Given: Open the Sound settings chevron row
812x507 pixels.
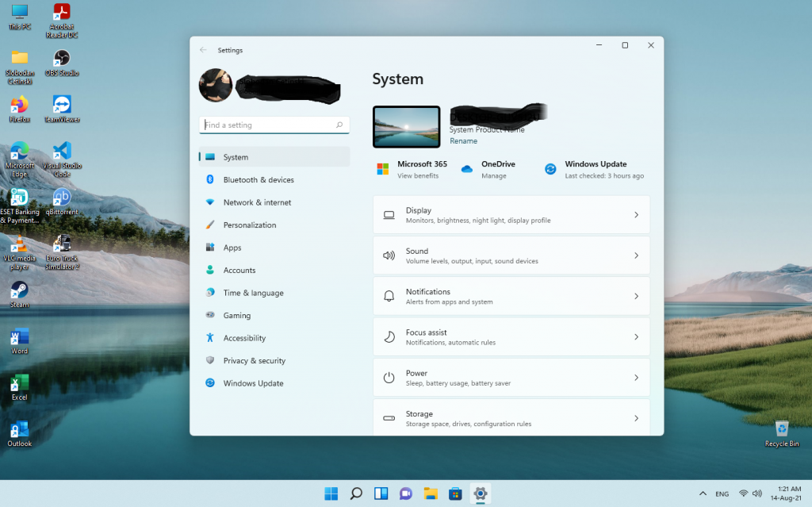Looking at the screenshot, I should click(x=511, y=255).
